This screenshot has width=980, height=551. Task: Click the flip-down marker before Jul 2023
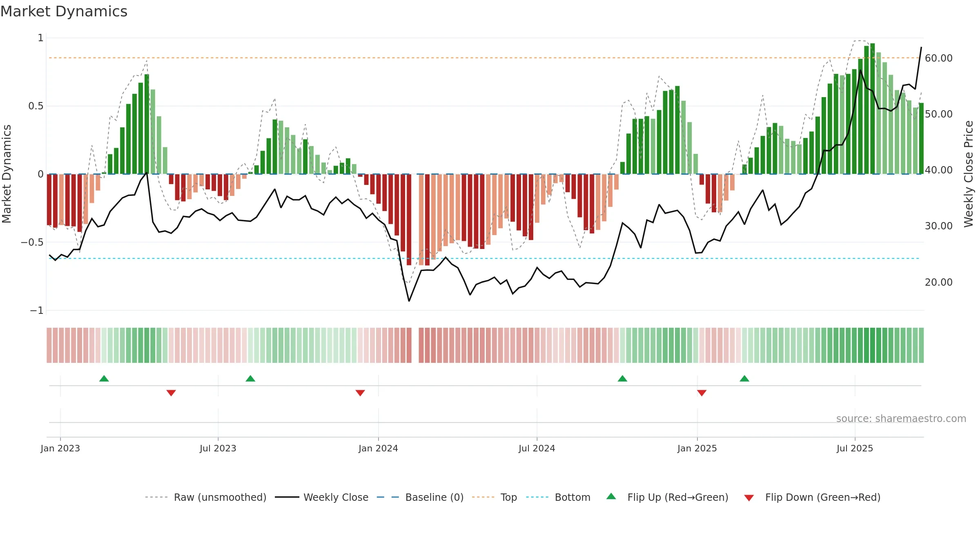click(x=171, y=393)
